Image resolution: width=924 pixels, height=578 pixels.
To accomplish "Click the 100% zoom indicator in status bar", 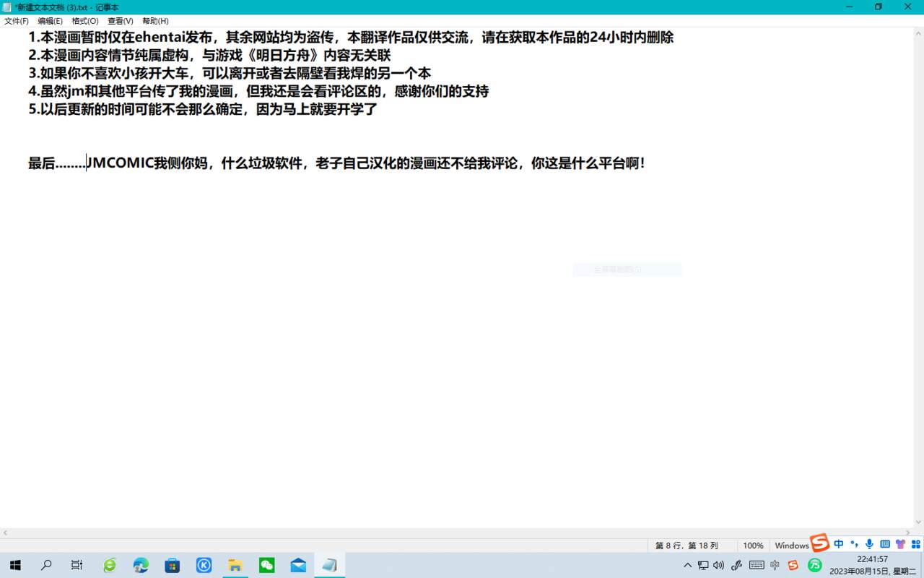I will pyautogui.click(x=753, y=545).
